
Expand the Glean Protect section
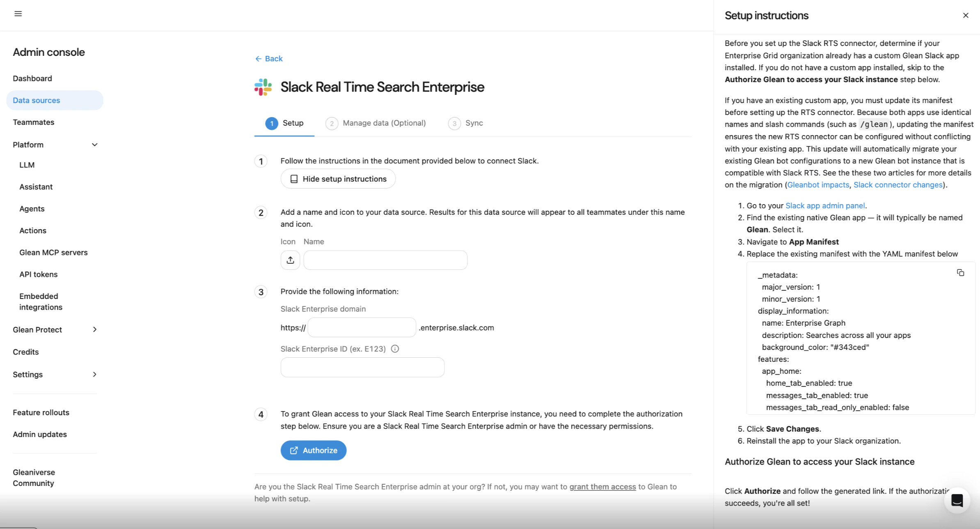click(94, 329)
